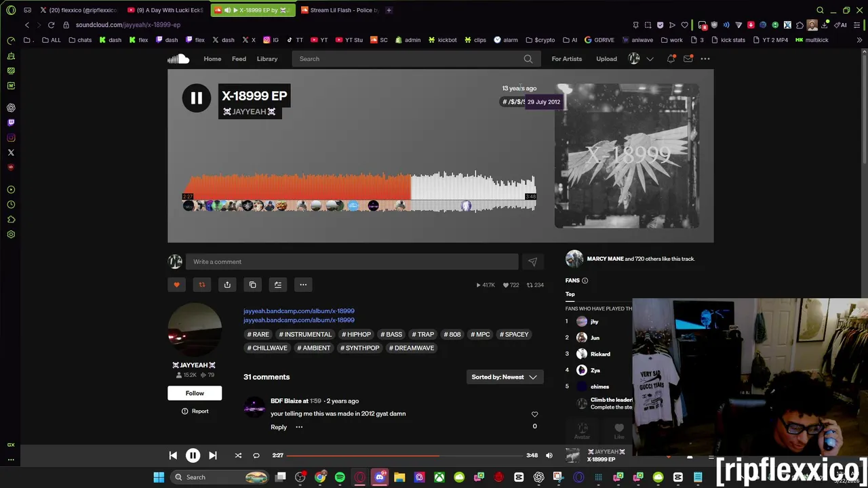Seek along the bottom player progress bar
This screenshot has height=488, width=868.
(x=404, y=455)
